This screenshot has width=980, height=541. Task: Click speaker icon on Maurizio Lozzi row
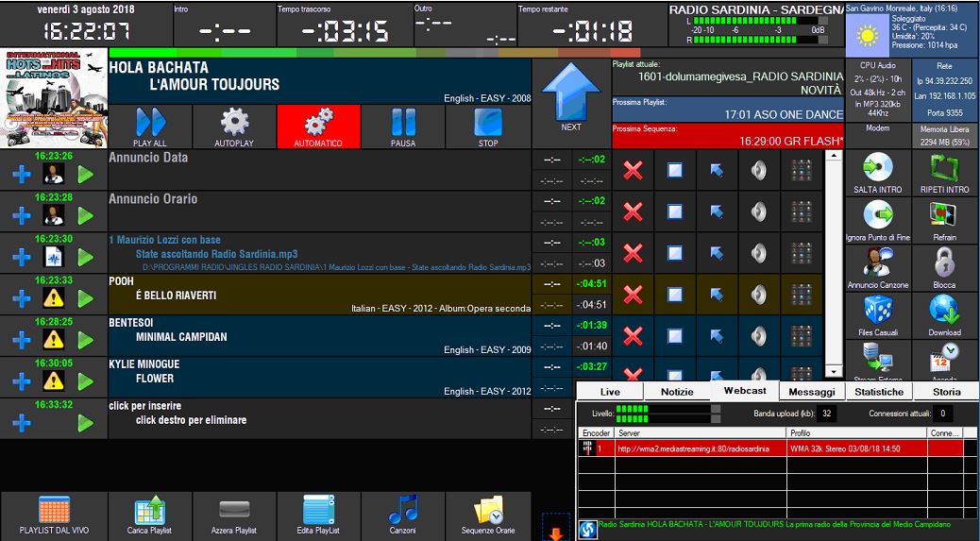pos(759,253)
